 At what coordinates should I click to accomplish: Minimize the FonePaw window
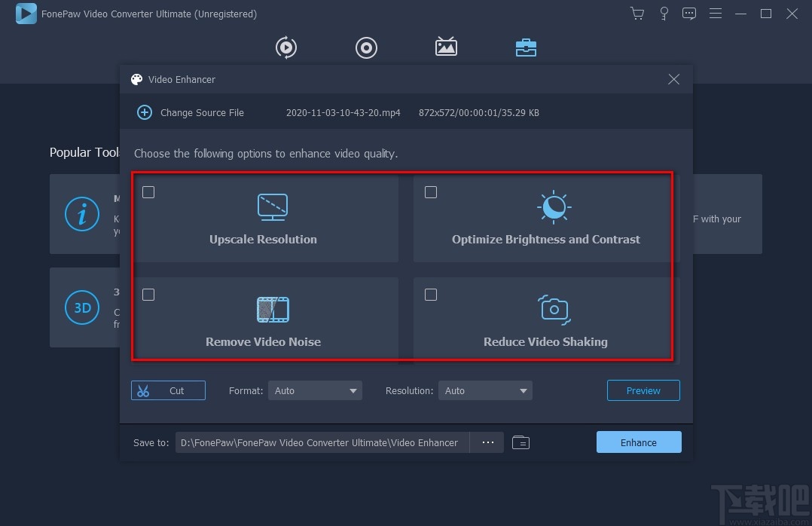pos(741,14)
